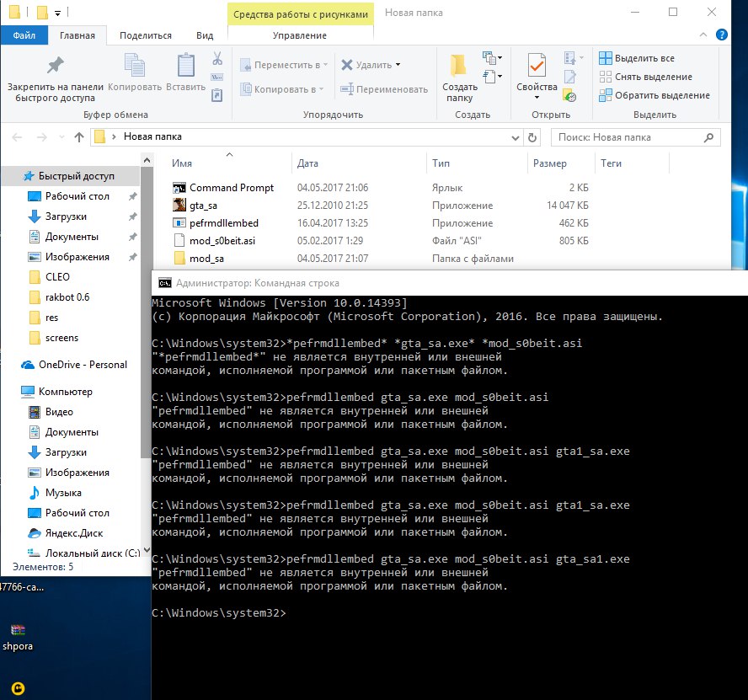Select Музыка under Компьютер
The height and width of the screenshot is (700, 748).
[x=63, y=493]
